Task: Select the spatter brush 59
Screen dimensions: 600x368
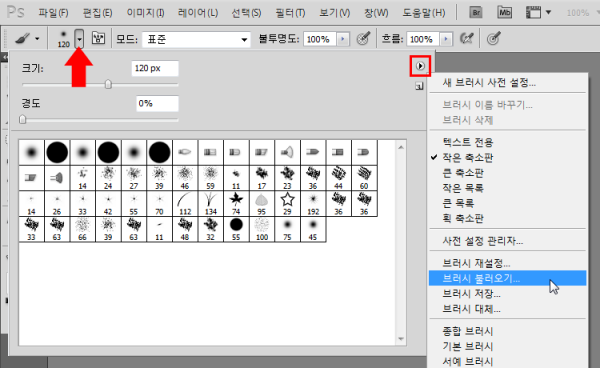Action: click(210, 178)
